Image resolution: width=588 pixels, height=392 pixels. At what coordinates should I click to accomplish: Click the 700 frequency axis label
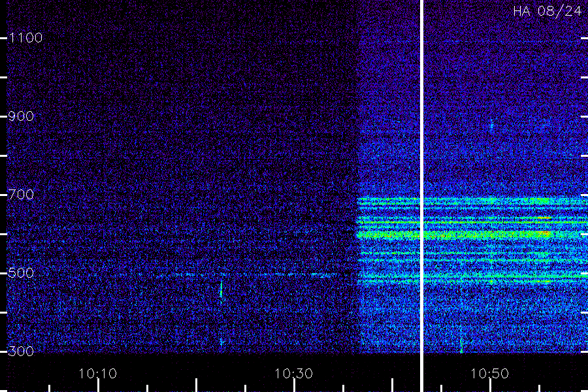click(21, 195)
